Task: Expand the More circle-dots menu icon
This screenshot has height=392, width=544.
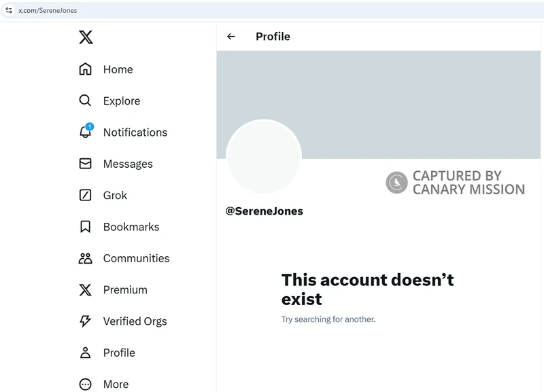Action: [x=86, y=384]
